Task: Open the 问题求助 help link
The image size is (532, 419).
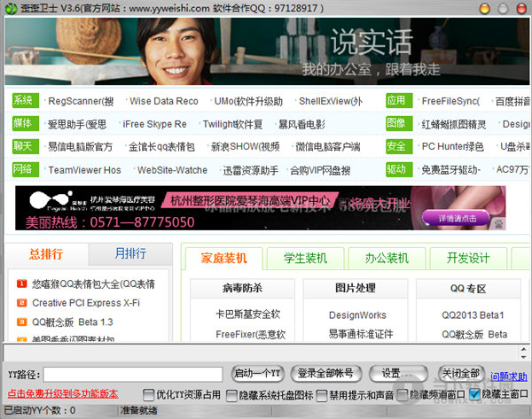Action: (x=509, y=376)
